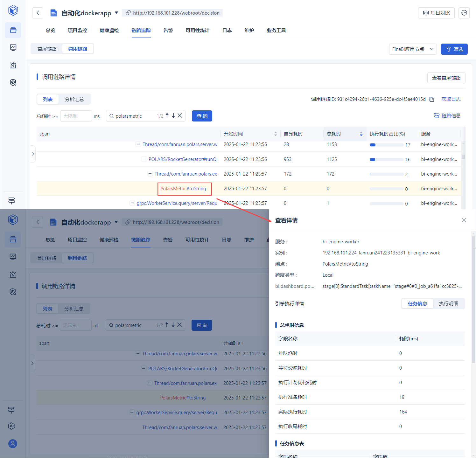Open the user avatar in the dimmed sidebar
The height and width of the screenshot is (458, 476).
13,444
